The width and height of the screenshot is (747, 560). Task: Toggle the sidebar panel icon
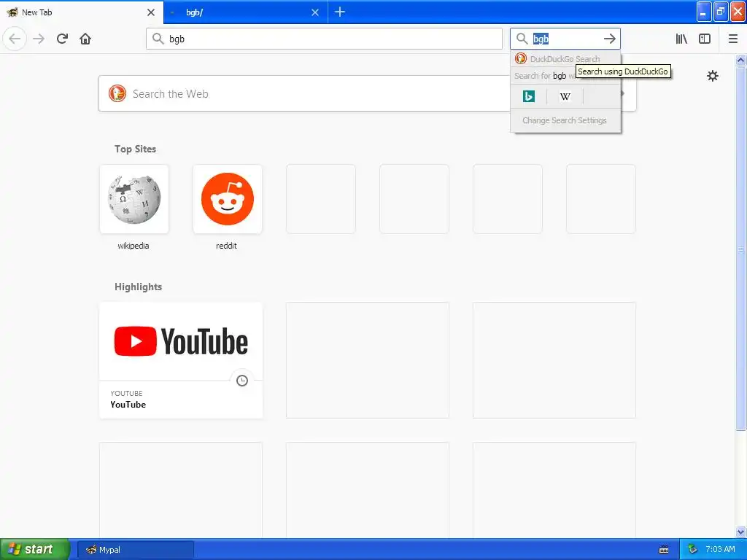tap(705, 39)
